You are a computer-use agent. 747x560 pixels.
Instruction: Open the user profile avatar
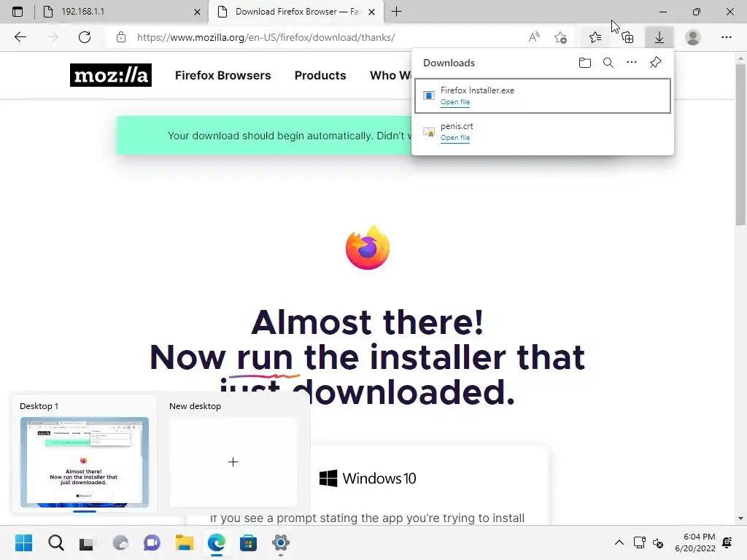tap(693, 37)
